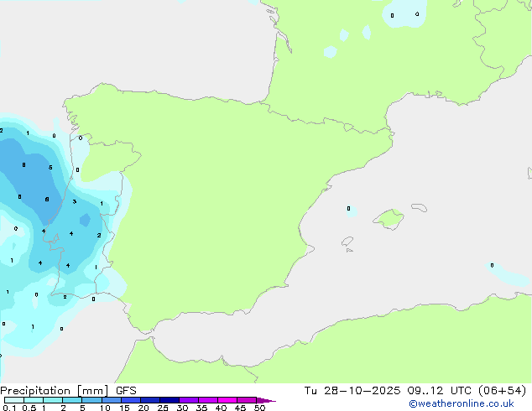
Task: Select the 30–35 mm purple legend swatch
Action: pos(189,400)
